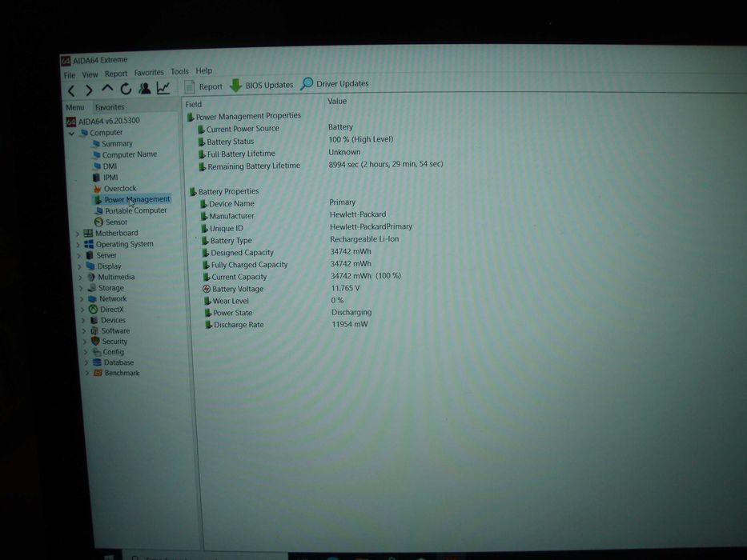Screen dimensions: 747x560
Task: Select IPMI in the tree
Action: click(x=106, y=177)
